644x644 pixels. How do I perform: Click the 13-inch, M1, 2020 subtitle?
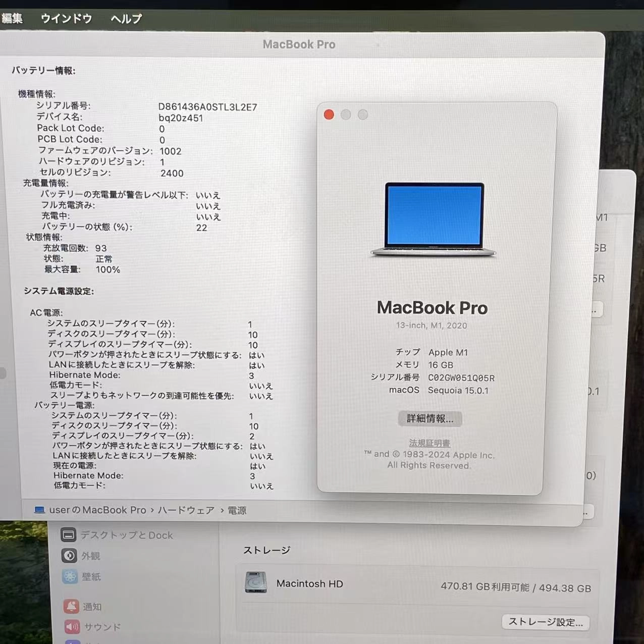[x=432, y=326]
